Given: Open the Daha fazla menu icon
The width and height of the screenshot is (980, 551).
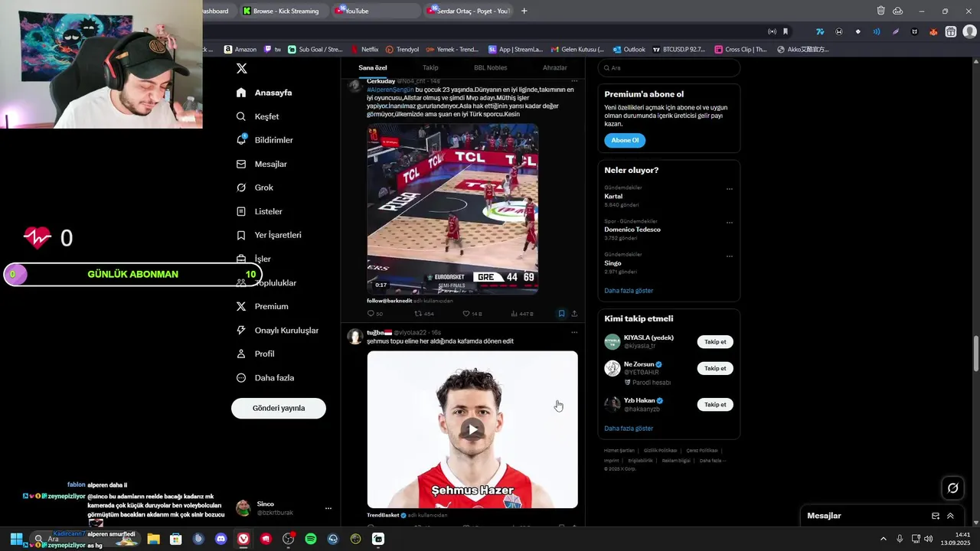Looking at the screenshot, I should coord(241,377).
